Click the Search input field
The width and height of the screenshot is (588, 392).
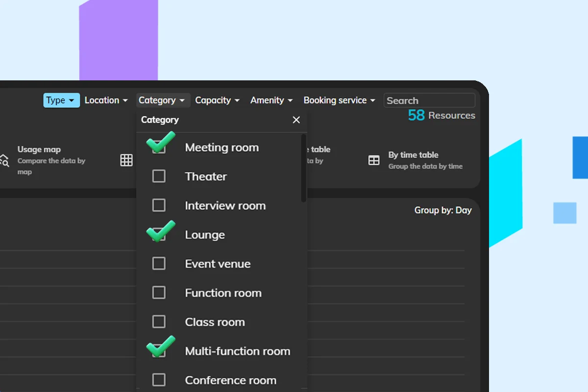pos(429,100)
